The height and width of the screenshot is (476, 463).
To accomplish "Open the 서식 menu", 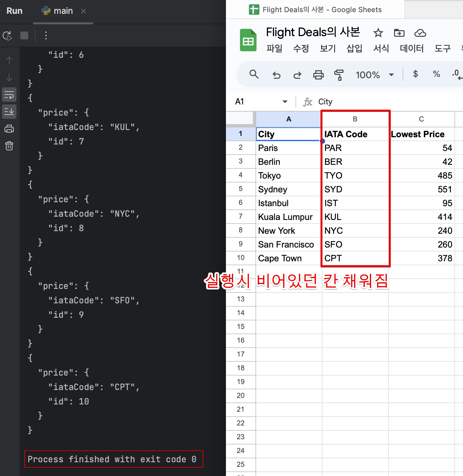I will tap(381, 49).
